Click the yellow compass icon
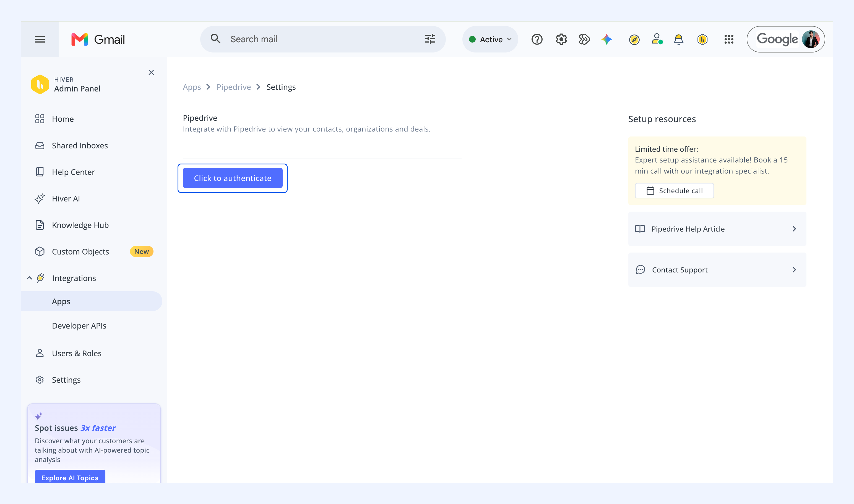 [x=634, y=40]
